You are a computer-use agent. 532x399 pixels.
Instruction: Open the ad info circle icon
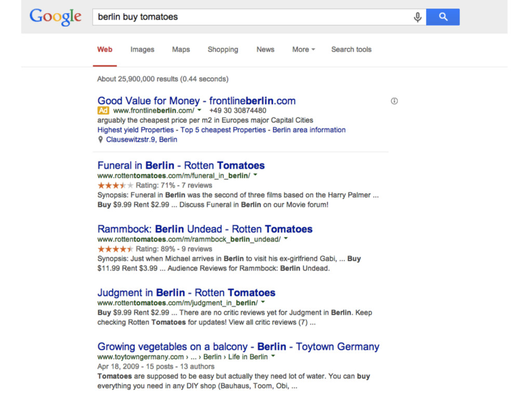point(394,101)
